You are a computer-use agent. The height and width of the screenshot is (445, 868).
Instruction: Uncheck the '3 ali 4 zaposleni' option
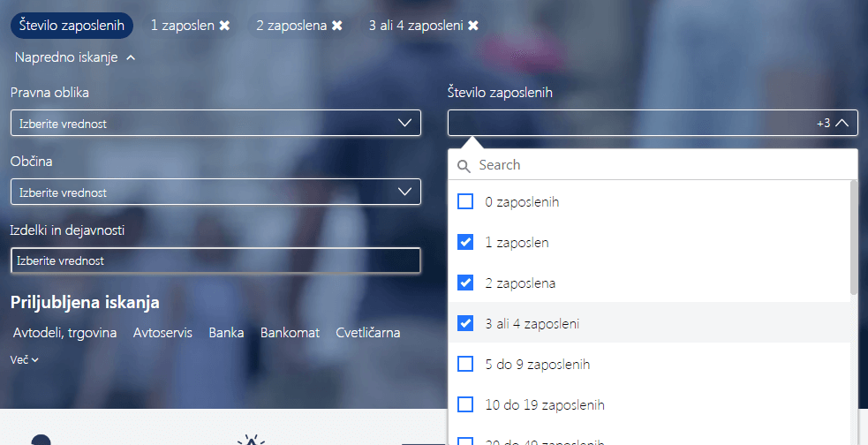coord(465,324)
